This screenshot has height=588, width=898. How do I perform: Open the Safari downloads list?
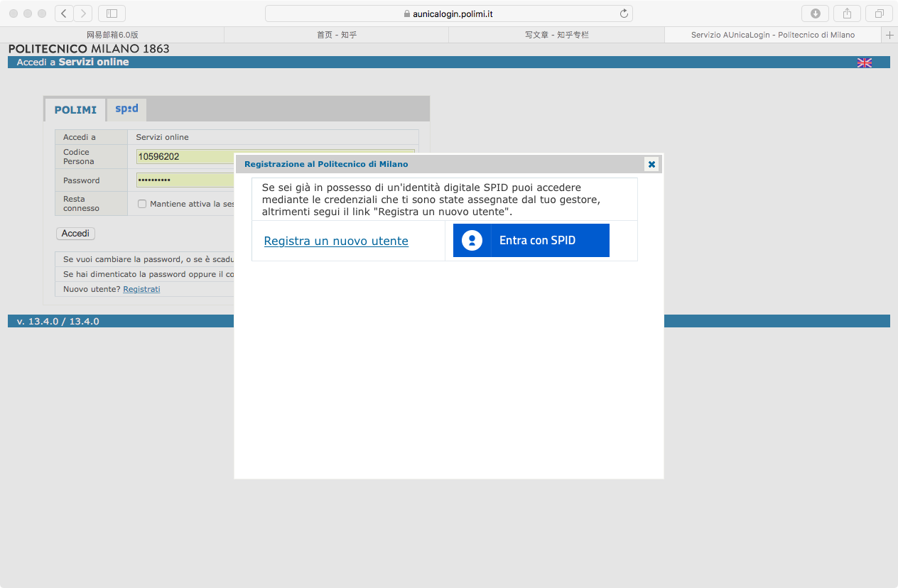tap(815, 13)
